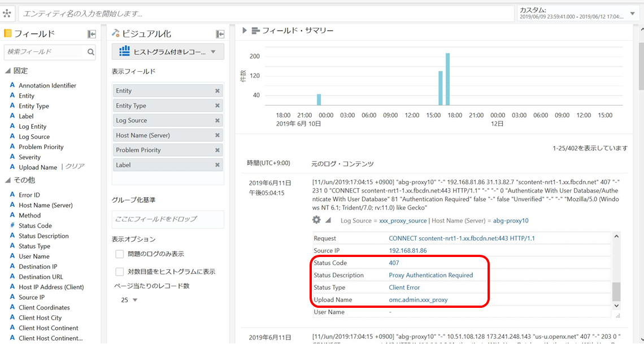Click the type icon beside Annotation Identifier

[12, 85]
